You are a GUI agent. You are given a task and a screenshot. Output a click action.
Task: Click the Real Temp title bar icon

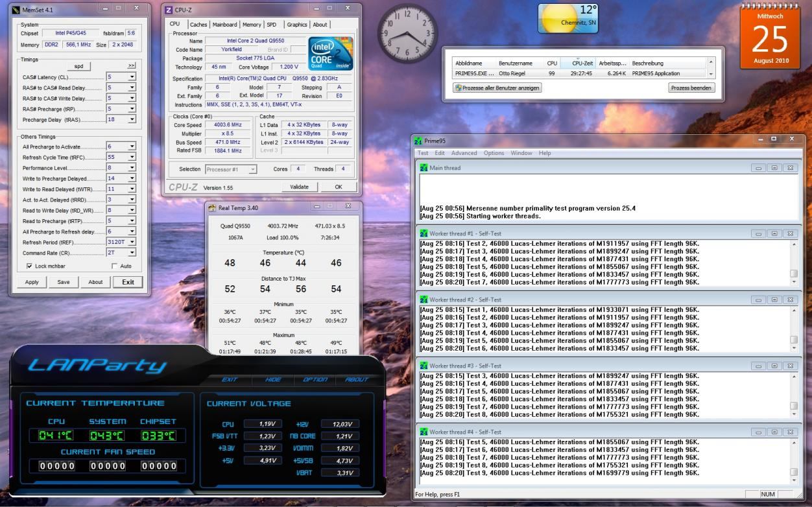[212, 207]
